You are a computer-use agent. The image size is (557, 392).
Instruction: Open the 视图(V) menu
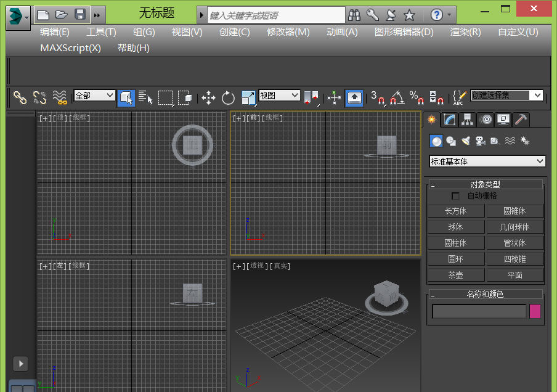(x=187, y=32)
